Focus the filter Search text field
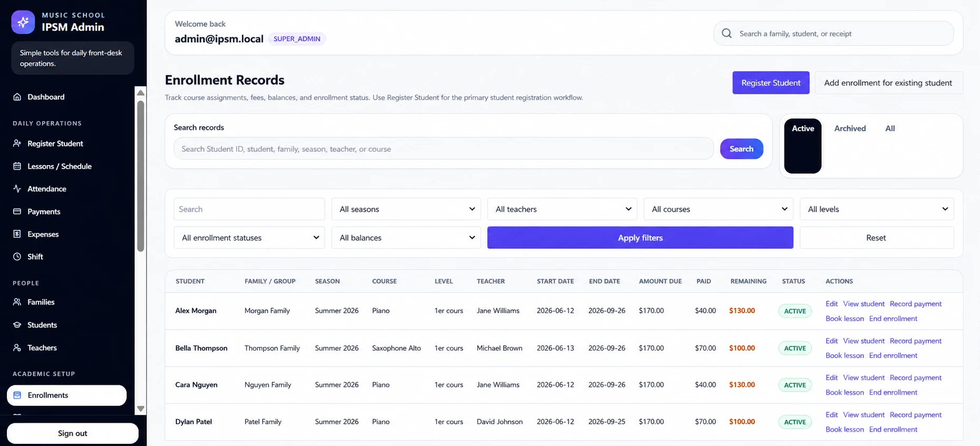The width and height of the screenshot is (980, 446). (x=249, y=209)
